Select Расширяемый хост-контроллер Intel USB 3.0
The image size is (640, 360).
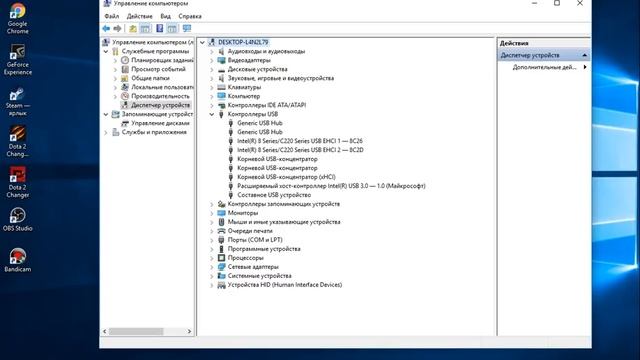[331, 186]
